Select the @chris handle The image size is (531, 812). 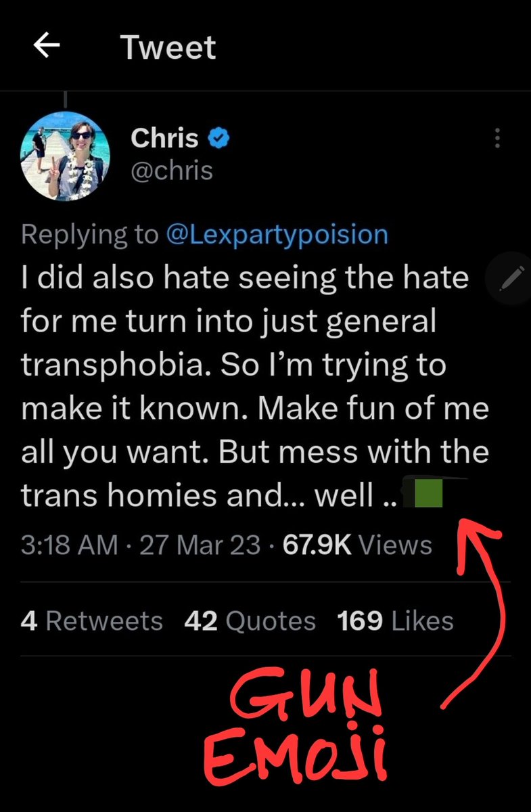(x=172, y=171)
